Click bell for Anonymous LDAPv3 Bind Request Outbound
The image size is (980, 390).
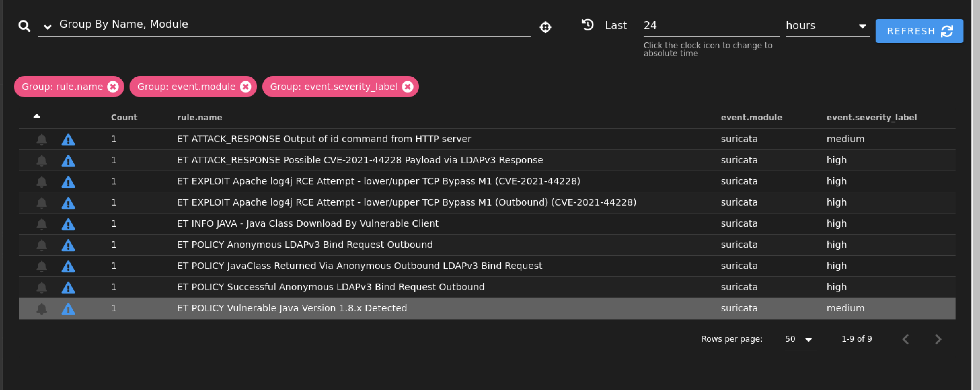[x=42, y=245]
